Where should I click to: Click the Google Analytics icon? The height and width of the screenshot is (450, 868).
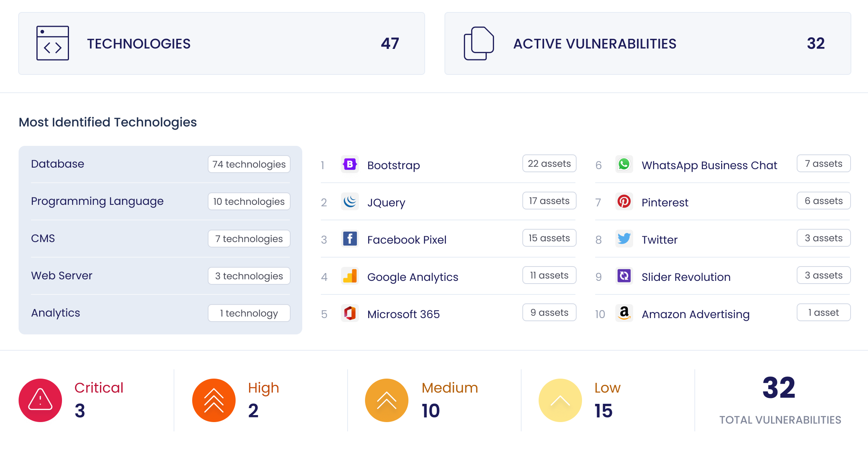click(x=350, y=276)
